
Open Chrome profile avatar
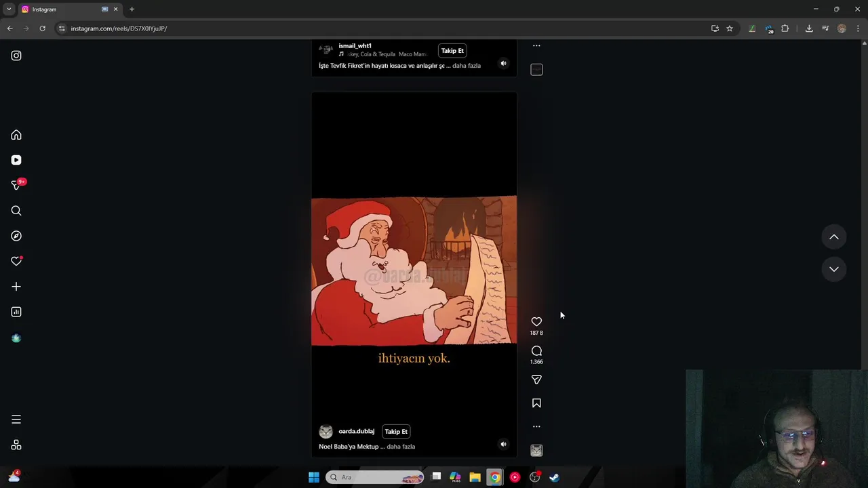(x=842, y=28)
